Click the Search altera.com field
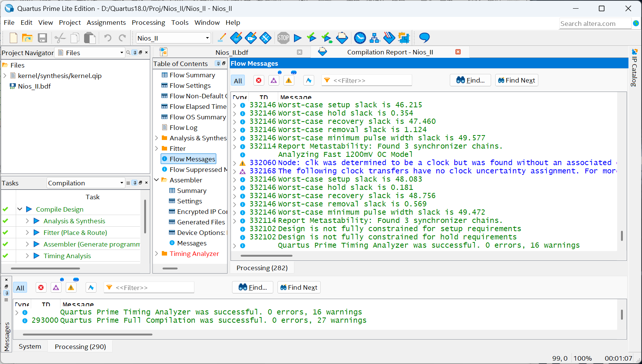Image resolution: width=642 pixels, height=364 pixels. [x=595, y=23]
